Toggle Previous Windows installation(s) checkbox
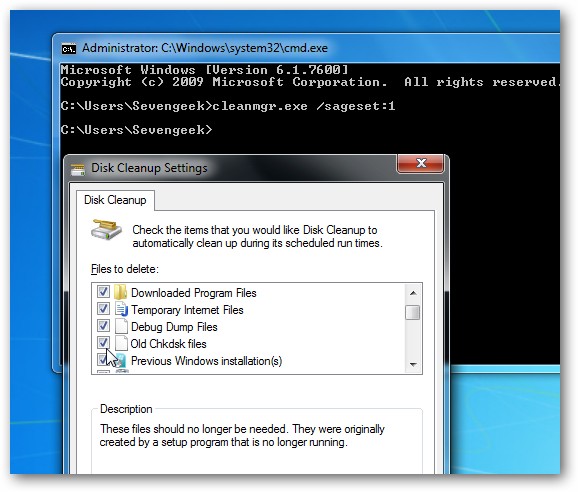Viewport: 578px width, 492px height. [102, 359]
